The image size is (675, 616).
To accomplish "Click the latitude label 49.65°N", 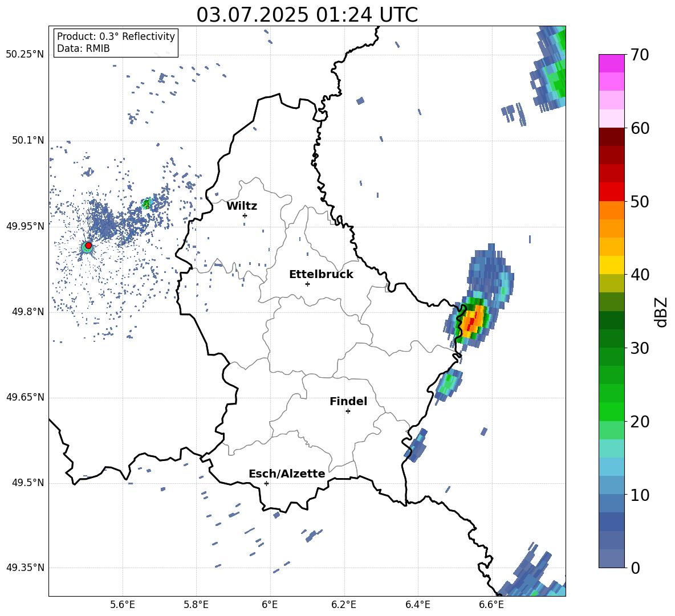I will tap(25, 397).
